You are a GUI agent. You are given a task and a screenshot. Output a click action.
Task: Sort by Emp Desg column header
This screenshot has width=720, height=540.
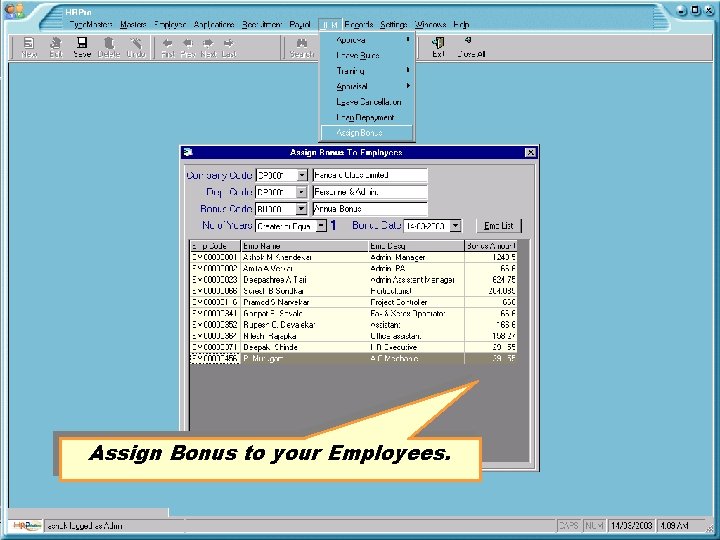[x=417, y=246]
